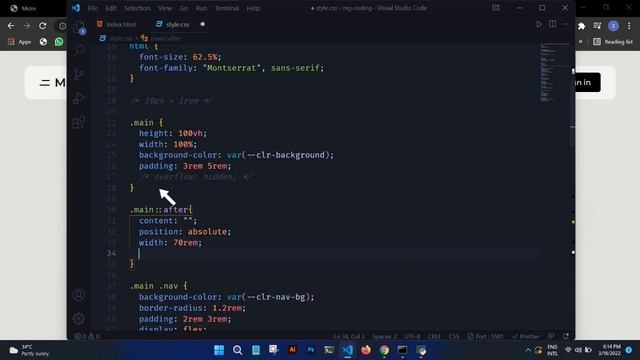Screen dimensions: 640x360
Task: Open the Terminal menu
Action: click(x=227, y=8)
